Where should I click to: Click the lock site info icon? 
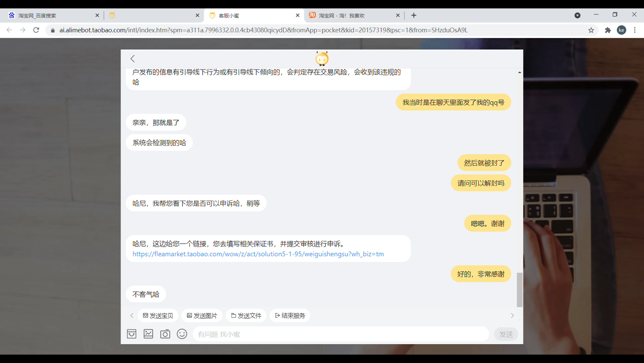tap(53, 30)
